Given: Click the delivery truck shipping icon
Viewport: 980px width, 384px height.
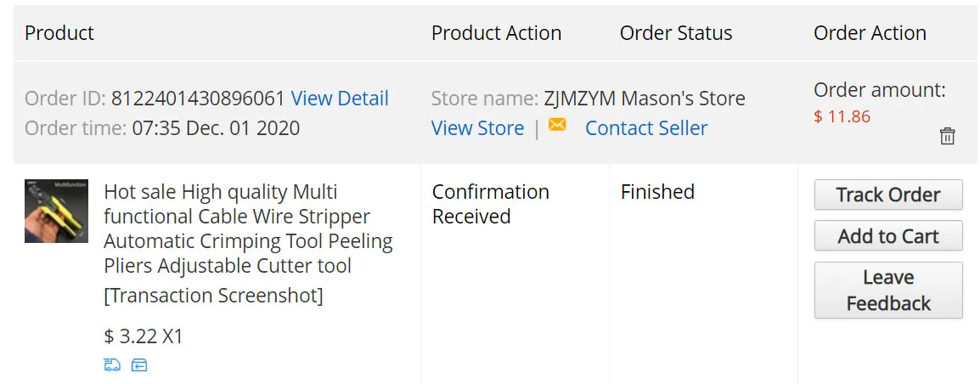Looking at the screenshot, I should click(x=112, y=365).
